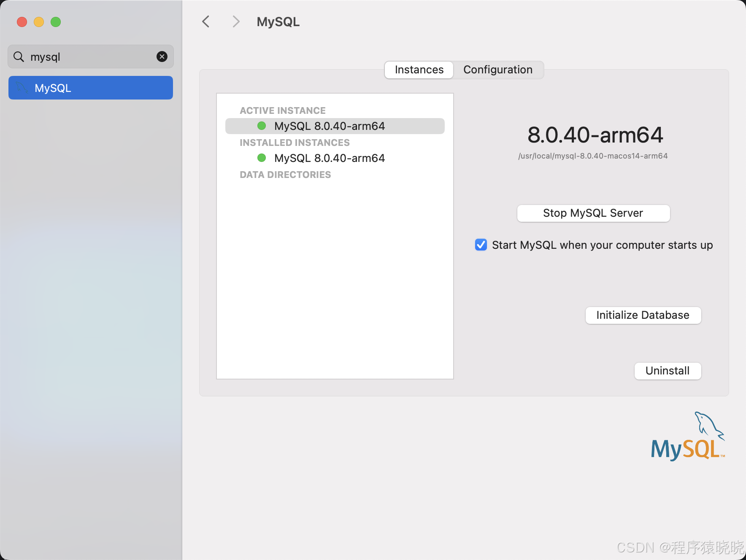Close the window with red button
Image resolution: width=746 pixels, height=560 pixels.
[x=22, y=22]
